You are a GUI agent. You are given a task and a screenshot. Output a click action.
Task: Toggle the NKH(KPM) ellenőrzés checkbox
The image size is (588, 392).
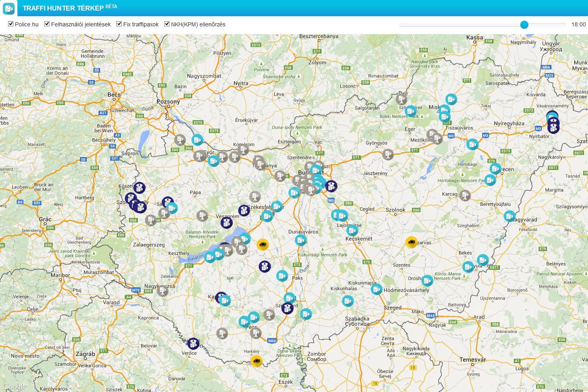pos(167,24)
